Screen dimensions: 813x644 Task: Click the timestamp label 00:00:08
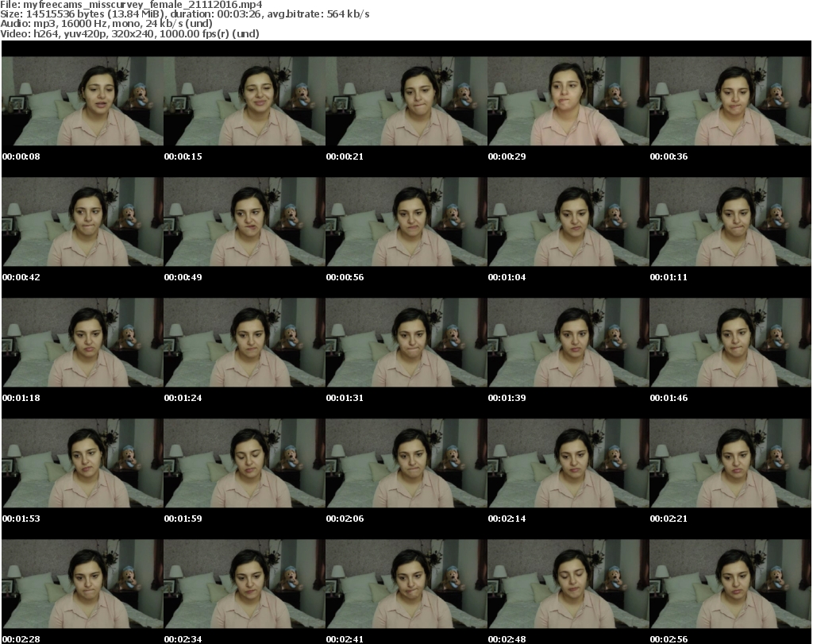[21, 156]
